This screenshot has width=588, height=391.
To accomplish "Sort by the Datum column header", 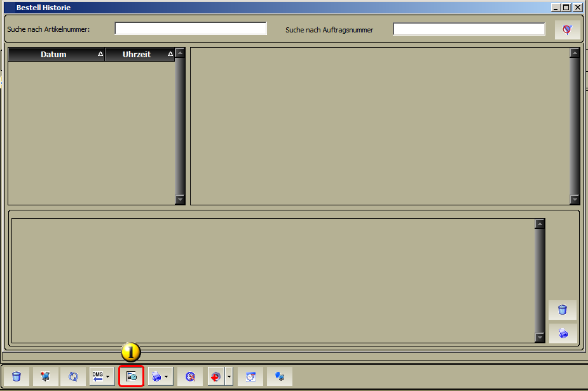I will [56, 54].
